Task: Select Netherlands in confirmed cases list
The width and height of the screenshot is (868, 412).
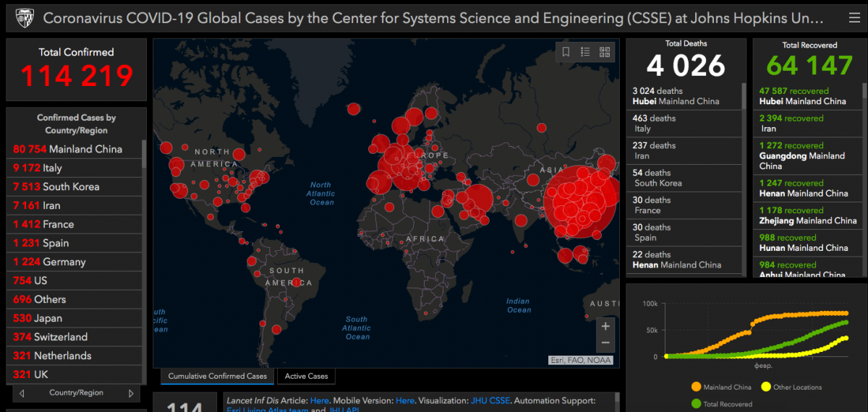Action: pos(75,356)
